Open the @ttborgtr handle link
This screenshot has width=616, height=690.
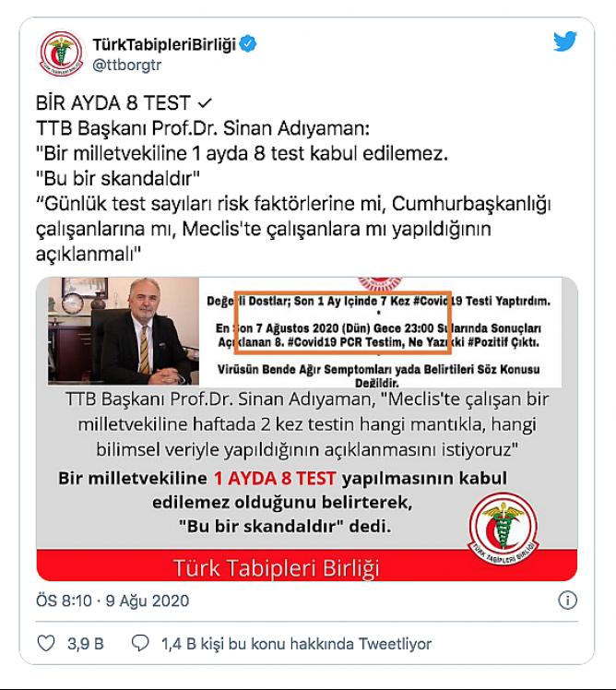(126, 65)
